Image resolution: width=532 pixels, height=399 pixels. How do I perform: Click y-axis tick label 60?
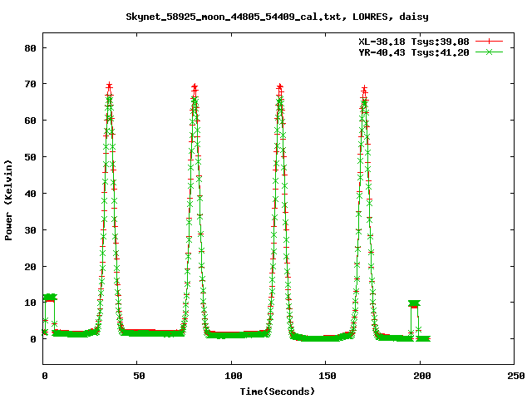[30, 121]
